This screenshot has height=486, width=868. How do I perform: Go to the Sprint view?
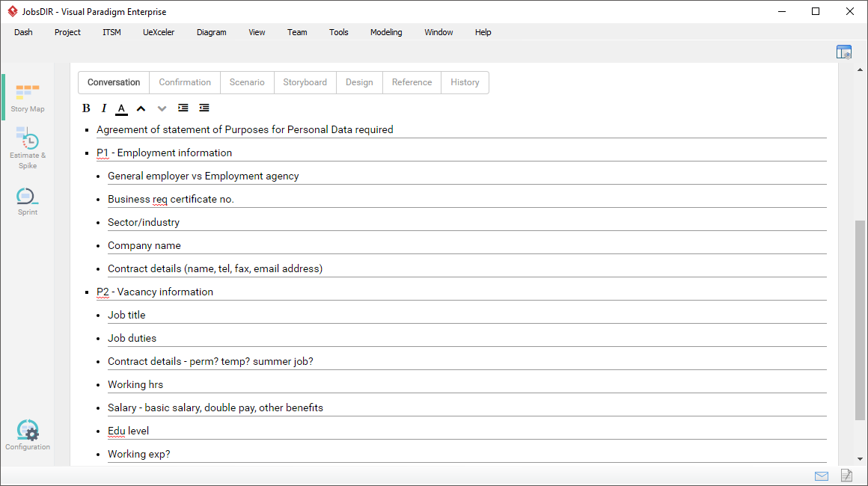(x=28, y=201)
